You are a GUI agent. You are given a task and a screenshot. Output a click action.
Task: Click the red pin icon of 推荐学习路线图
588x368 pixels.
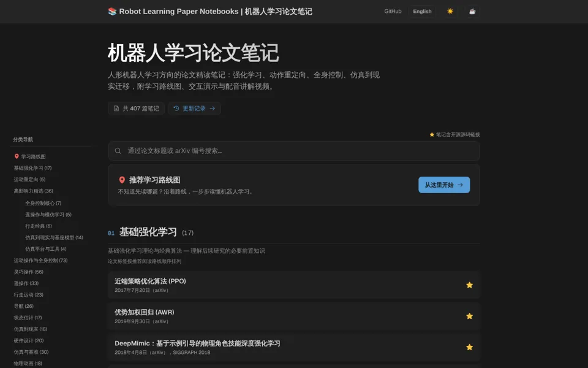(122, 180)
